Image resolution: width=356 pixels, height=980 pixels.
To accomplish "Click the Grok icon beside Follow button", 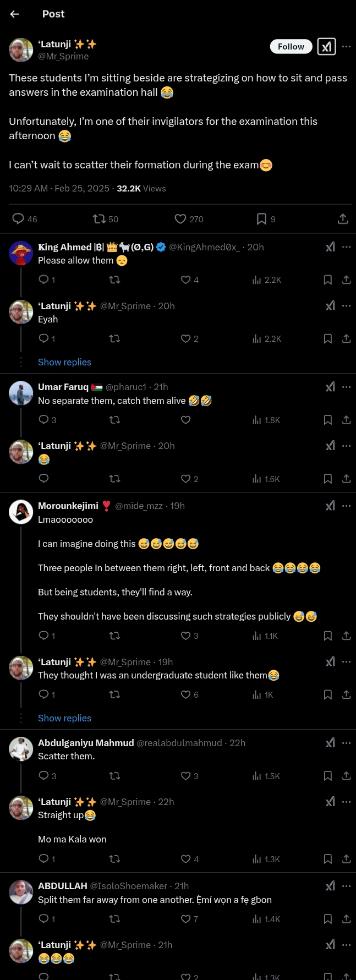I will (x=326, y=47).
